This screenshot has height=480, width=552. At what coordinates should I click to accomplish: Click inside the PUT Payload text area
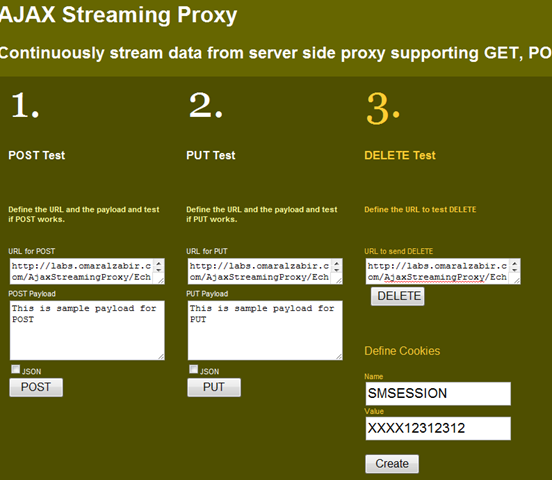[265, 330]
